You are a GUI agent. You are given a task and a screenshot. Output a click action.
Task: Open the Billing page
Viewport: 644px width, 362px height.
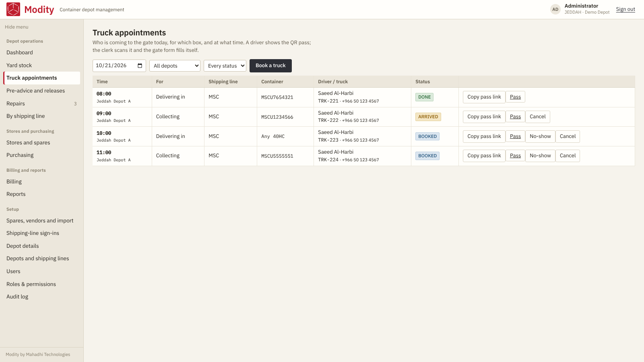42,182
